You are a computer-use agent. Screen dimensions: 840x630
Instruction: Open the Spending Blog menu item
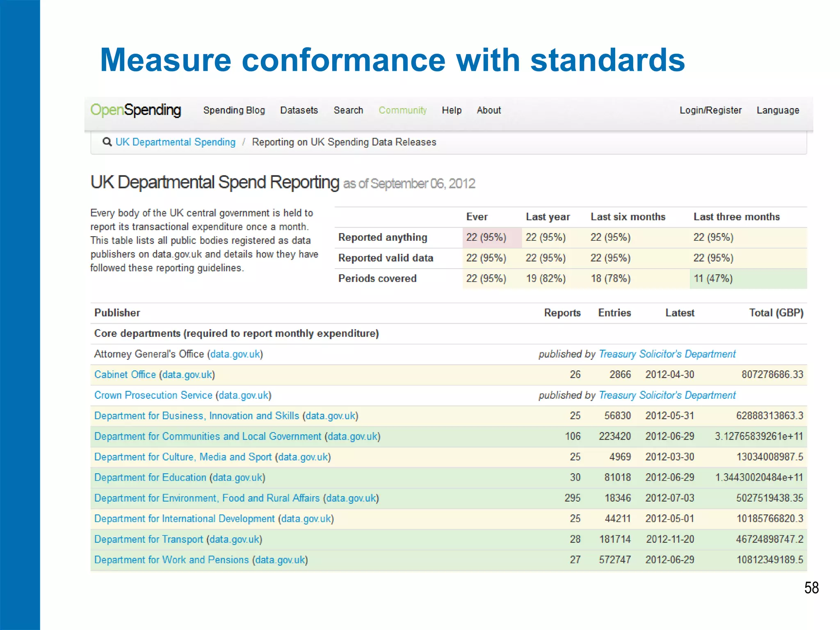pos(234,110)
